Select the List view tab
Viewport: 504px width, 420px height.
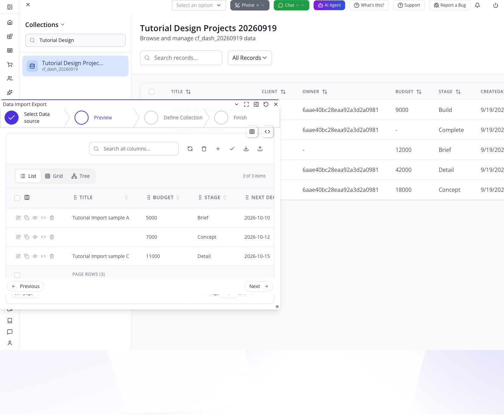[x=28, y=176]
